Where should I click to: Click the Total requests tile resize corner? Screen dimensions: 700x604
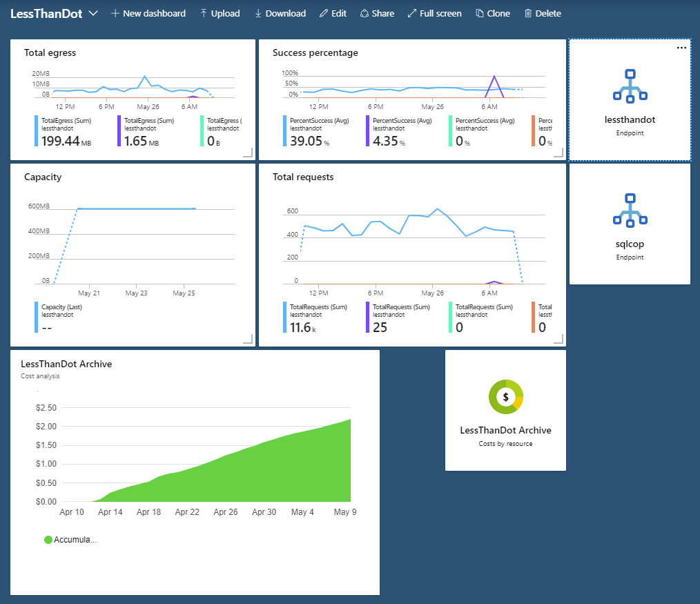point(558,339)
